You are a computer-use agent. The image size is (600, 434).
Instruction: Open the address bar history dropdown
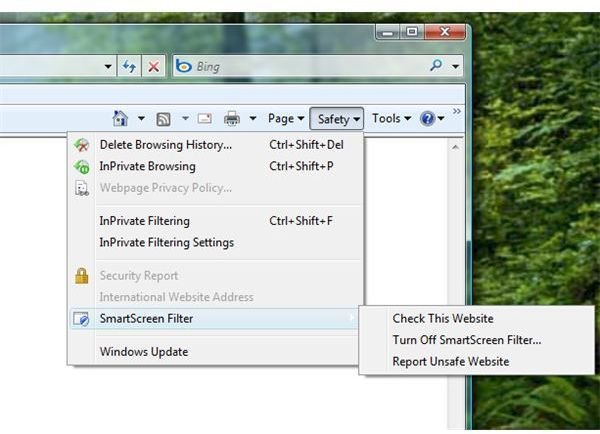108,67
